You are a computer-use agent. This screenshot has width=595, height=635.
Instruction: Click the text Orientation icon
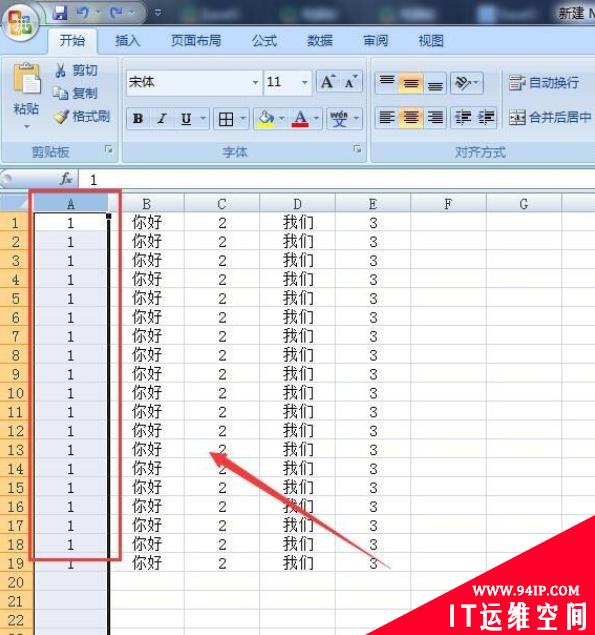pyautogui.click(x=463, y=83)
